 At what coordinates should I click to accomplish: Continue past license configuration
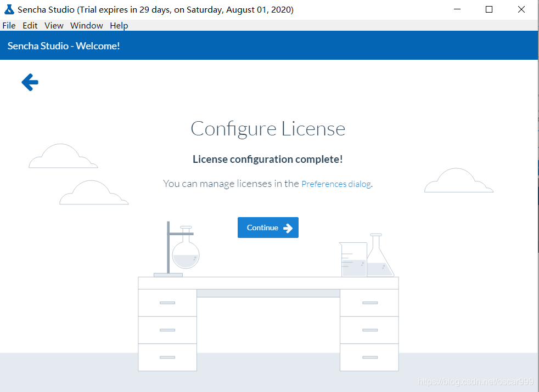(268, 228)
